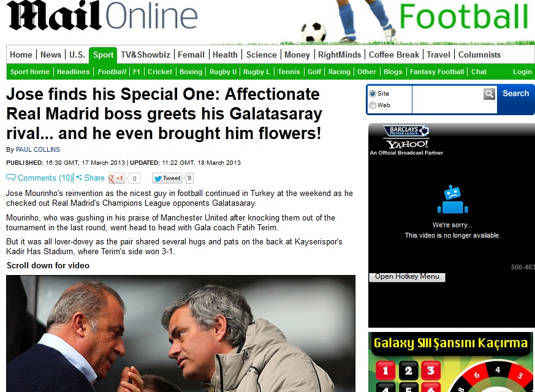Click the Barclays Premier League logo
The width and height of the screenshot is (535, 392).
coord(406,130)
